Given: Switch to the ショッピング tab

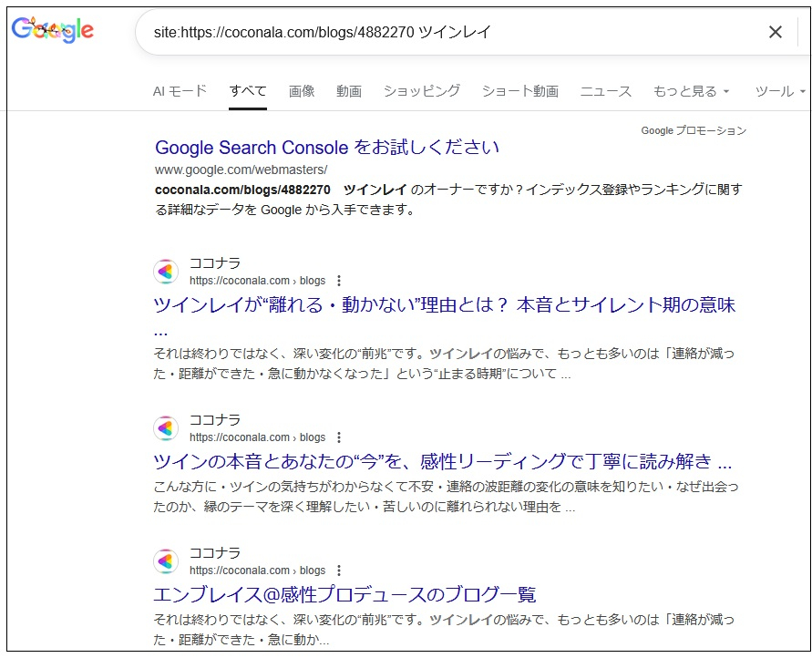Looking at the screenshot, I should point(422,91).
